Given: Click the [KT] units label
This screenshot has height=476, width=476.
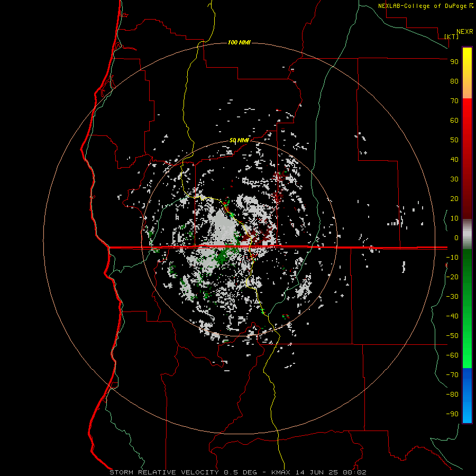Looking at the screenshot, I should 452,36.
